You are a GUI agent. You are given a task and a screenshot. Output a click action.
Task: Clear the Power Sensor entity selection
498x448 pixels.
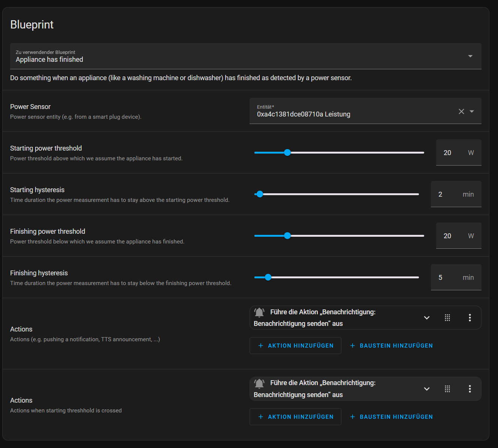[x=461, y=111]
